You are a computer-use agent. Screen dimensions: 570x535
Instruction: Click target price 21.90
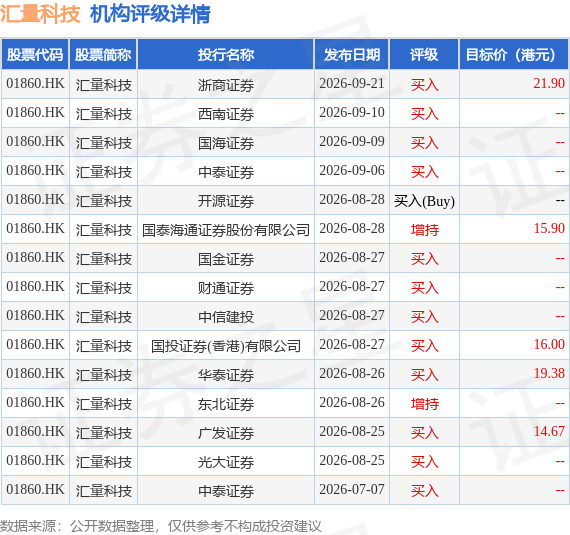549,84
